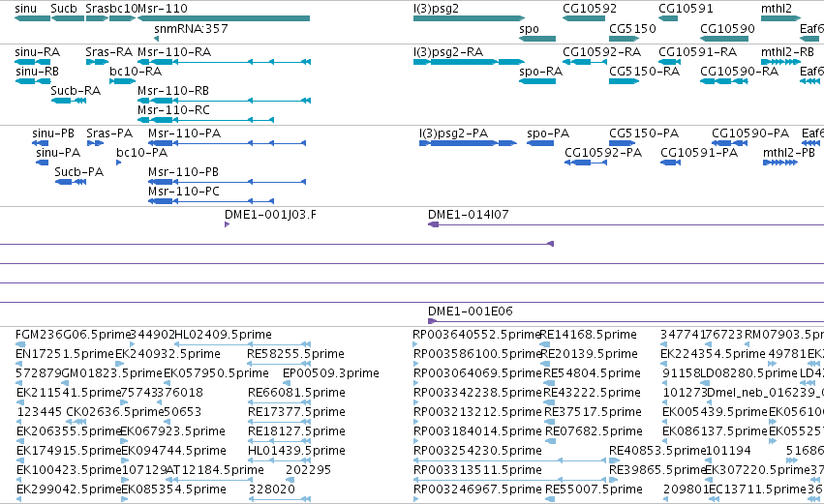Select the sinu gene feature
The image size is (824, 504).
(x=33, y=18)
